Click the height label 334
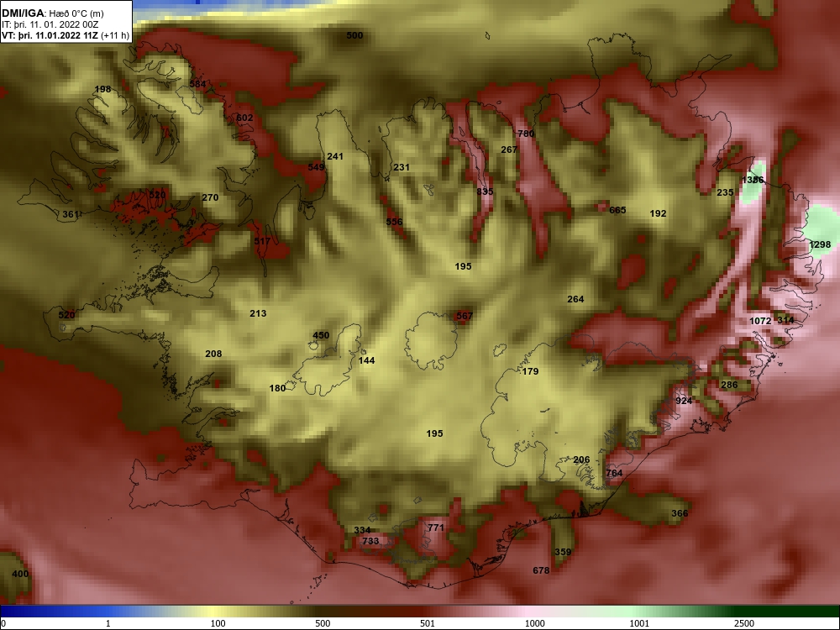 tap(362, 530)
